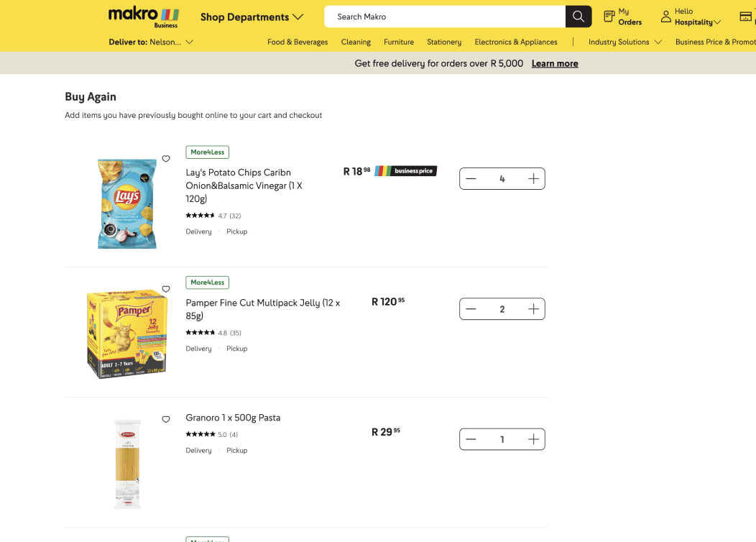
Task: Favorite the Lay's Potato Chips heart icon
Action: (x=166, y=159)
